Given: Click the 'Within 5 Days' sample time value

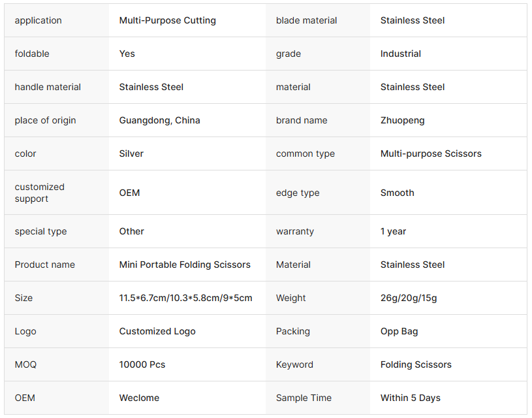Looking at the screenshot, I should pyautogui.click(x=410, y=398).
